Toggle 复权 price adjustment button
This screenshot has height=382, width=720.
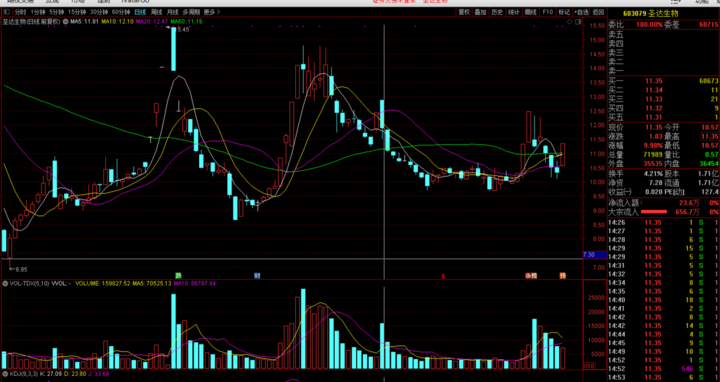(464, 12)
